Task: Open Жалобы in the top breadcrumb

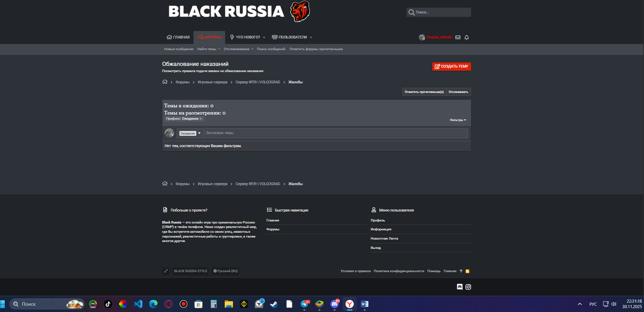Action: pyautogui.click(x=295, y=82)
